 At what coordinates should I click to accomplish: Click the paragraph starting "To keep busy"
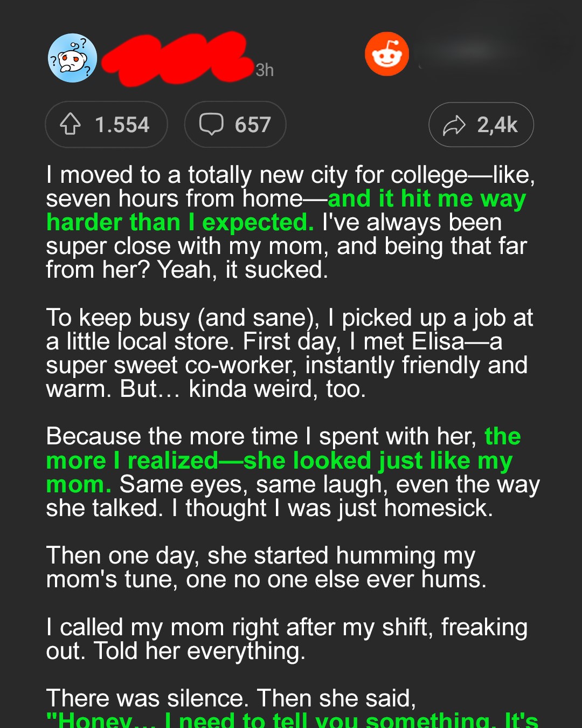point(289,353)
